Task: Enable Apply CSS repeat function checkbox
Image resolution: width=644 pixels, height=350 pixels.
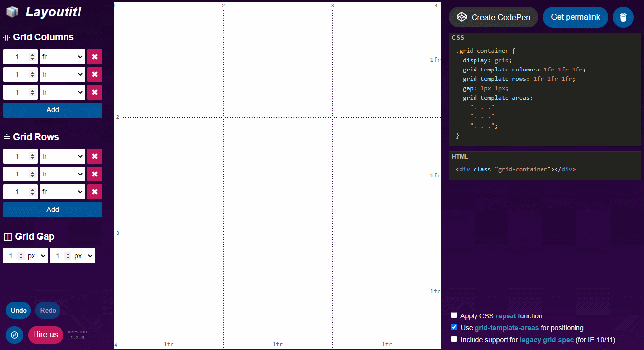Action: click(454, 315)
